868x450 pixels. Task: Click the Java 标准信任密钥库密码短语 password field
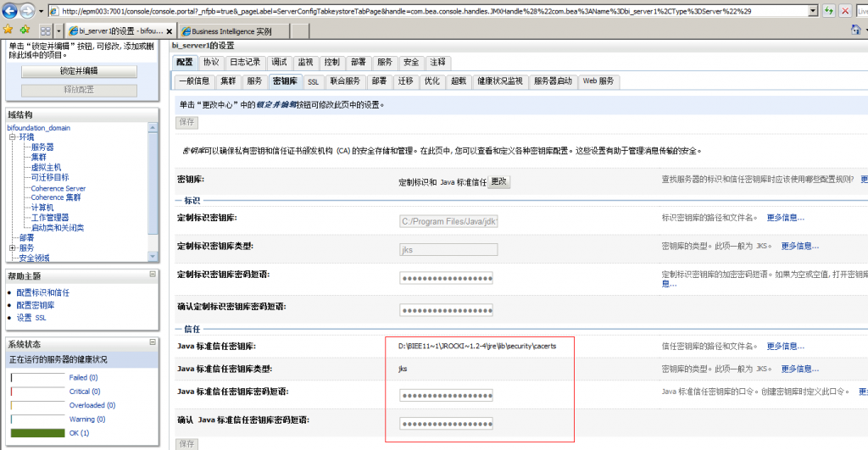click(x=446, y=395)
